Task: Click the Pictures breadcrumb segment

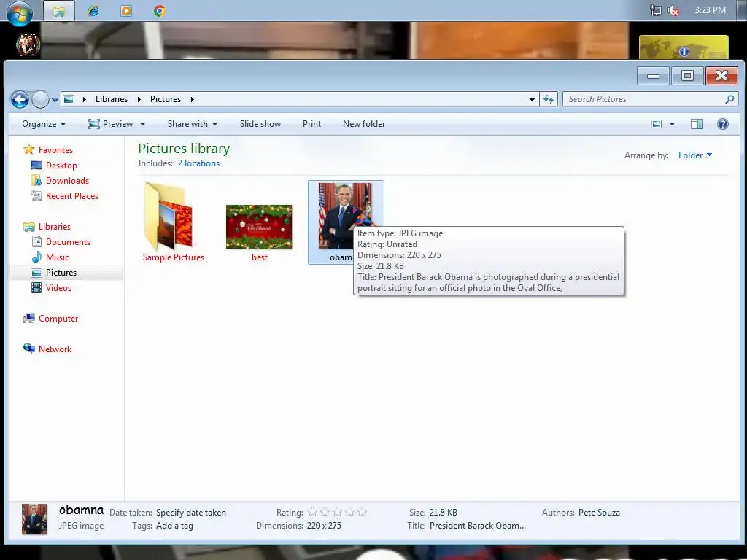Action: click(x=166, y=99)
